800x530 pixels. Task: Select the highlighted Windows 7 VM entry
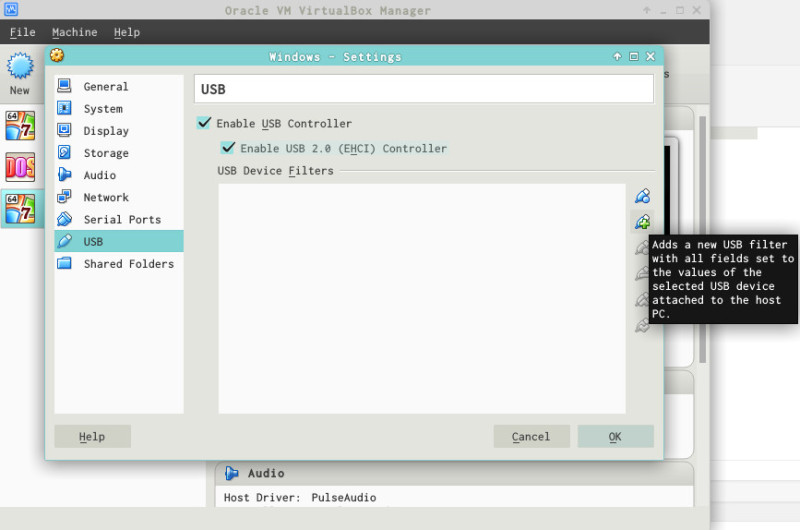pyautogui.click(x=20, y=208)
